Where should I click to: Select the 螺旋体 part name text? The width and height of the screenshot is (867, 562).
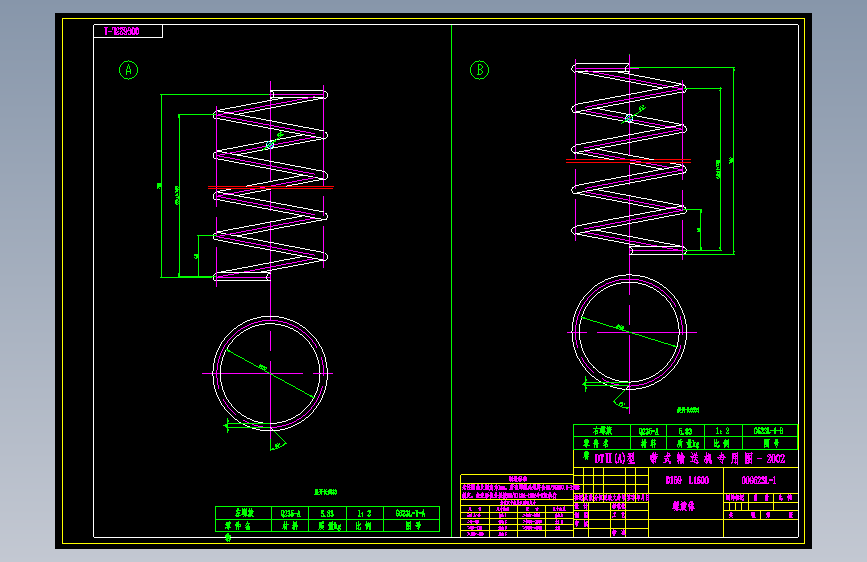coord(683,506)
